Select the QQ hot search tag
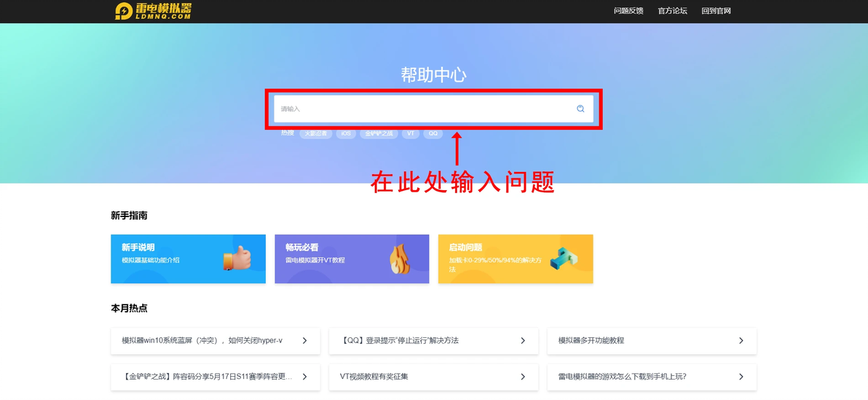 433,133
